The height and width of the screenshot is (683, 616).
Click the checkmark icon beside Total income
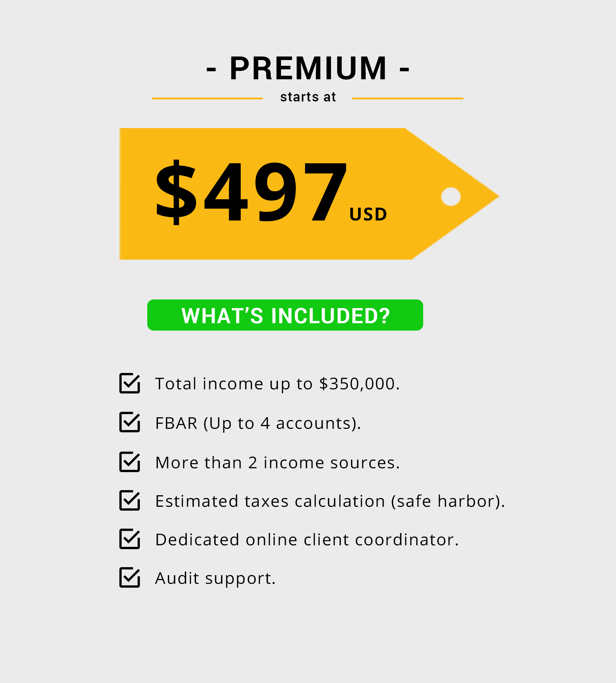(130, 383)
